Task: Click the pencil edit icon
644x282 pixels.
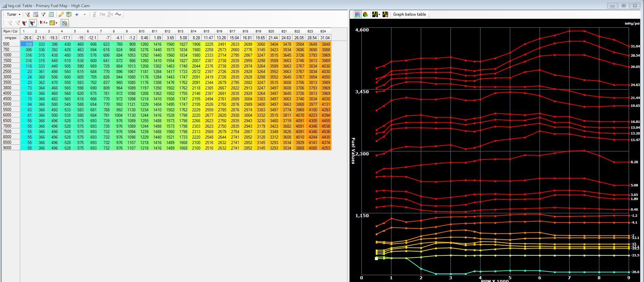Action: coord(61,14)
